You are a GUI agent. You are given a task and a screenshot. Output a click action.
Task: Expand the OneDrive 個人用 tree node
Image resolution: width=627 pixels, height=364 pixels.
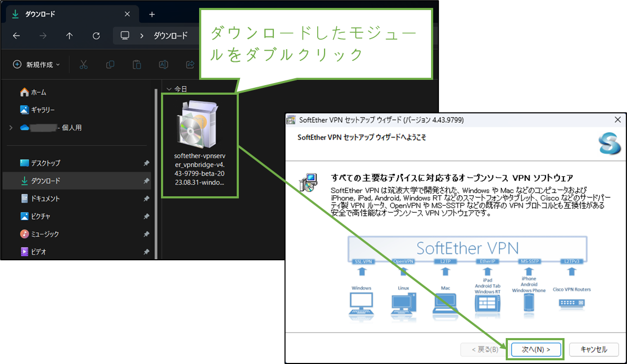point(11,128)
